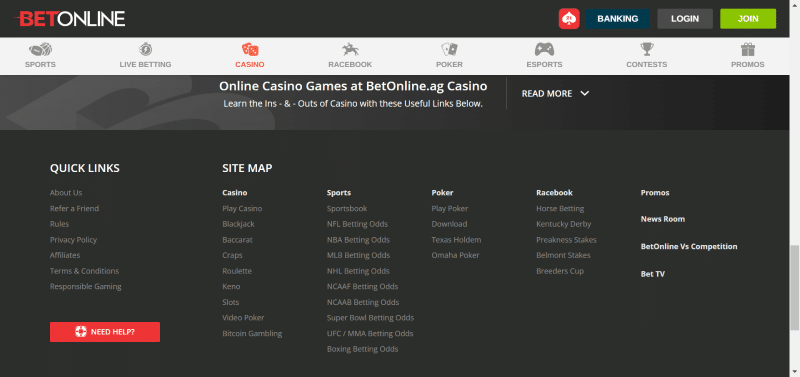The image size is (800, 377).
Task: Open the UFC / MMA Betting Odds link
Action: click(370, 334)
